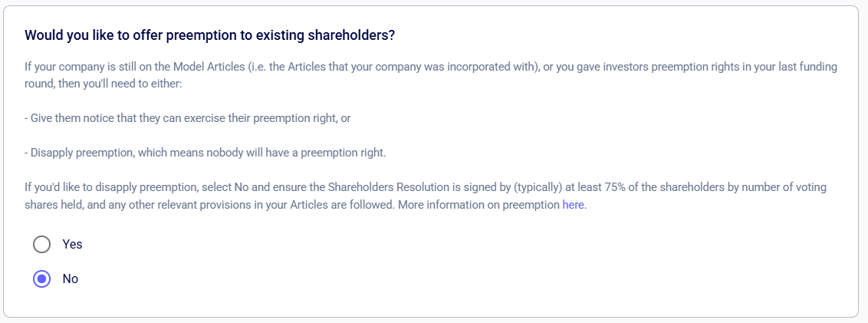868x323 pixels.
Task: Click the 'Disapply preemption' bullet line
Action: pos(205,153)
